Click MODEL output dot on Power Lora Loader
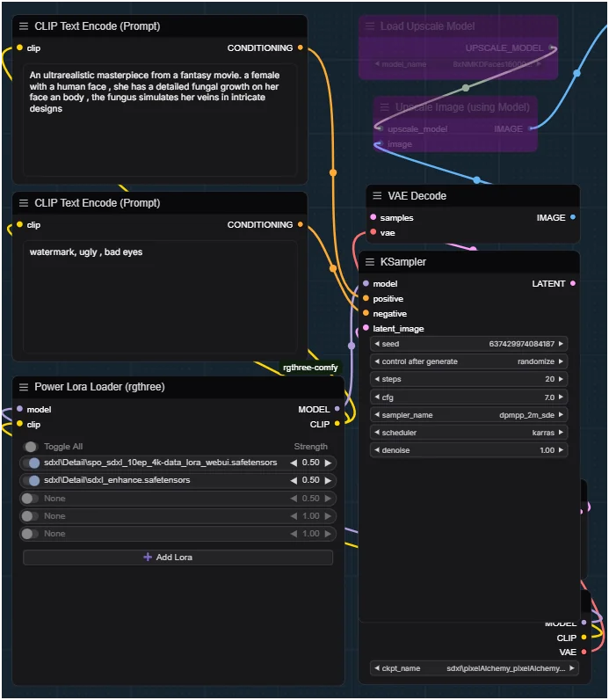The image size is (609, 700). point(337,409)
